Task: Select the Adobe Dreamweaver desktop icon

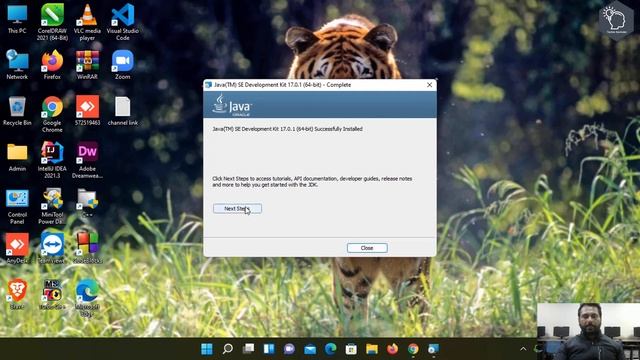Action: 87,160
